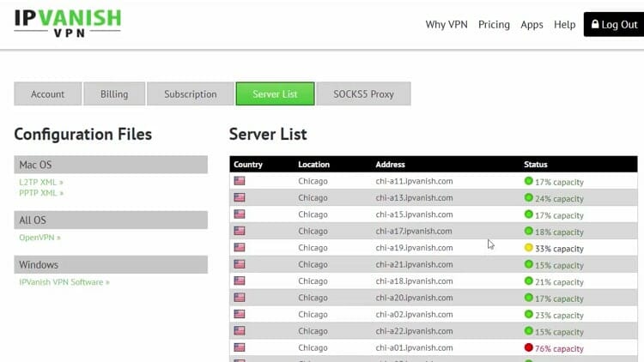Click the IPVanish VPN Software link

64,282
